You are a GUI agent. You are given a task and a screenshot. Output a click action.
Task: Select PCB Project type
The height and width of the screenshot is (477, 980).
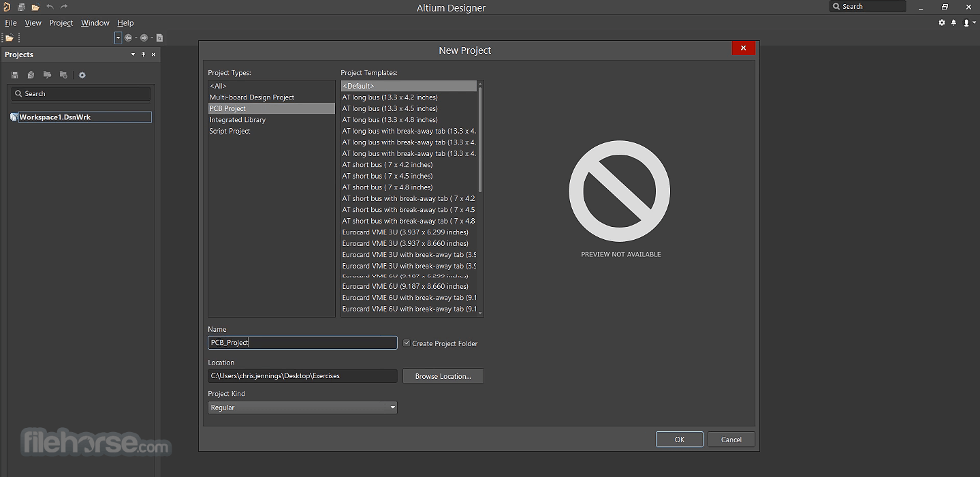click(271, 108)
